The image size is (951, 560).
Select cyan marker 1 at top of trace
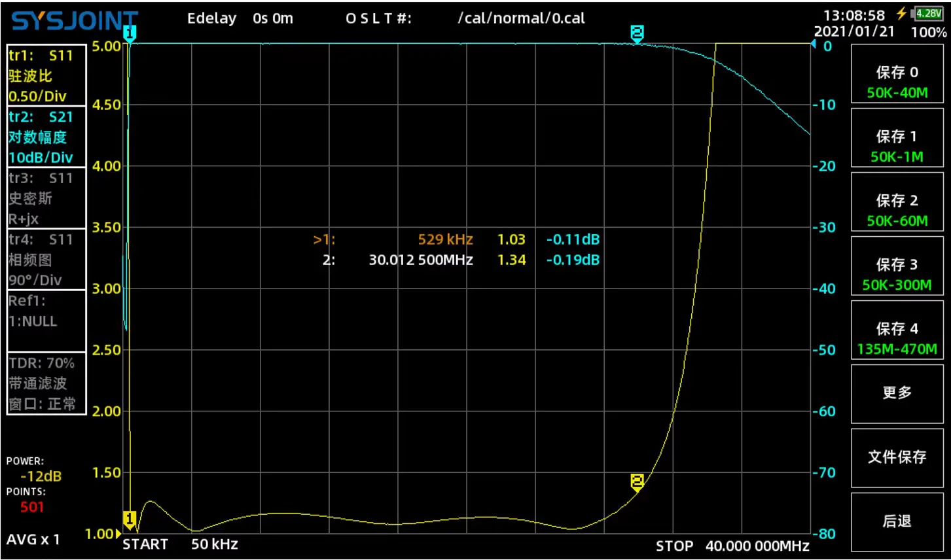(x=130, y=34)
